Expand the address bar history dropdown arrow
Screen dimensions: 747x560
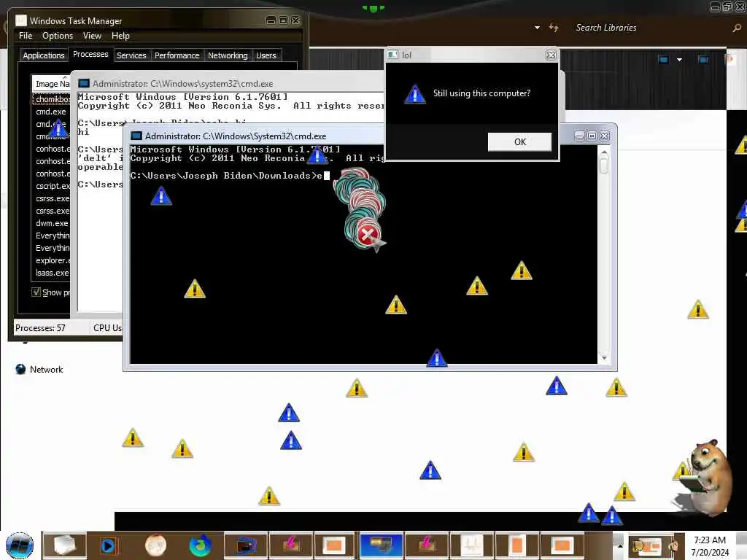pyautogui.click(x=537, y=28)
